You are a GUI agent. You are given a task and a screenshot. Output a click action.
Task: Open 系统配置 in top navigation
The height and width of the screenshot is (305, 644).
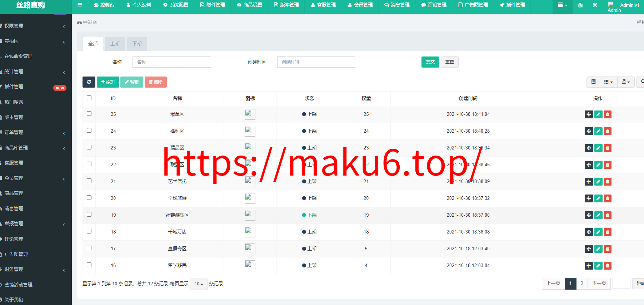(175, 5)
